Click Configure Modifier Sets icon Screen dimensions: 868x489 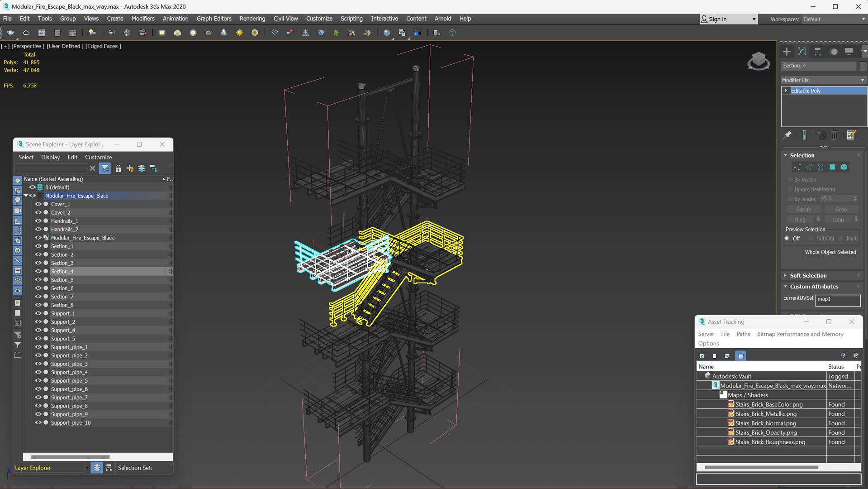tap(851, 135)
